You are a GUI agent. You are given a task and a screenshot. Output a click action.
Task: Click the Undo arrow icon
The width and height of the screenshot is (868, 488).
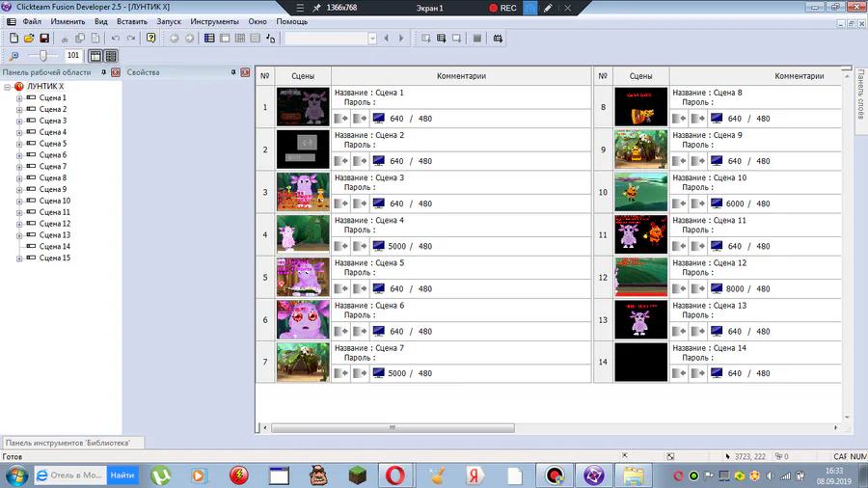click(115, 39)
